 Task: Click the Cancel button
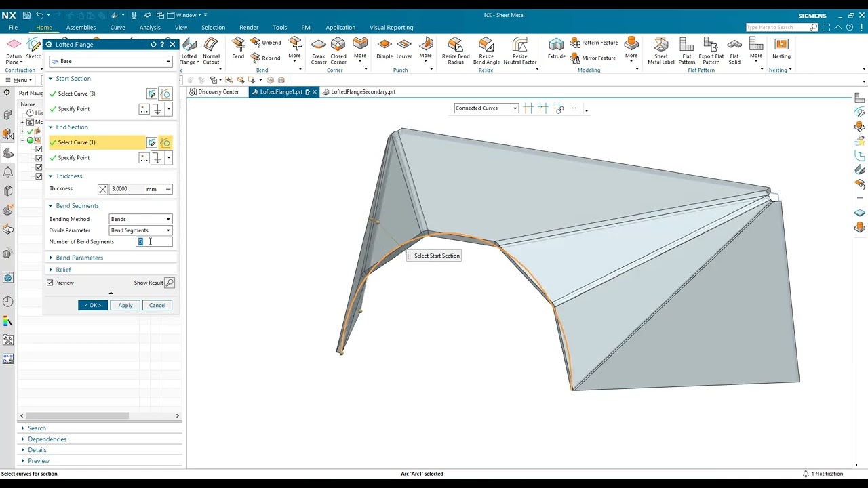157,305
